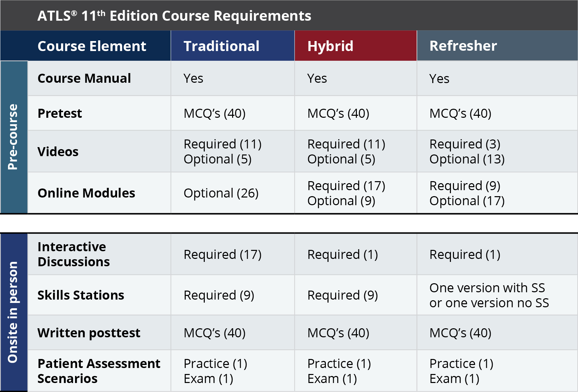Click the Hybrid Online Modules cell
Viewport: 578px width, 392px height.
pyautogui.click(x=346, y=193)
